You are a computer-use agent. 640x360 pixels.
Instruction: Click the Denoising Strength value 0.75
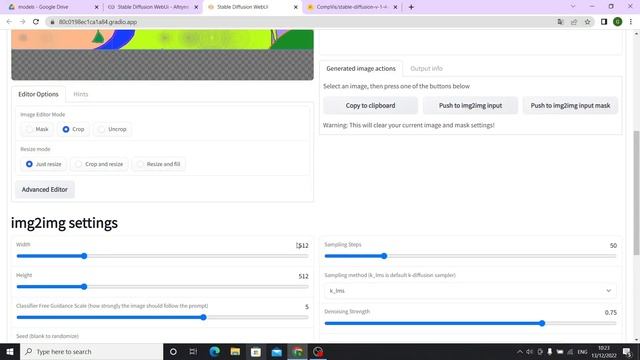611,312
